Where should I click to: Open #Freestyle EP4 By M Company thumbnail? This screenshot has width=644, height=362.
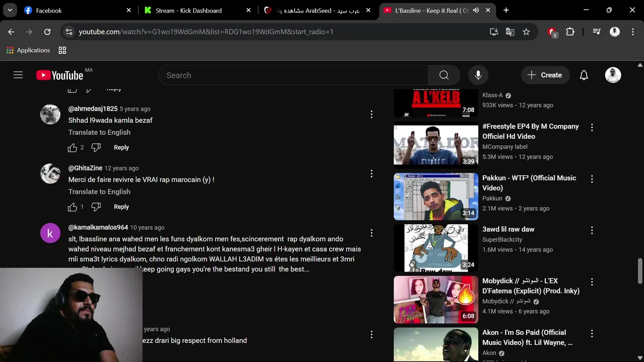(x=436, y=145)
